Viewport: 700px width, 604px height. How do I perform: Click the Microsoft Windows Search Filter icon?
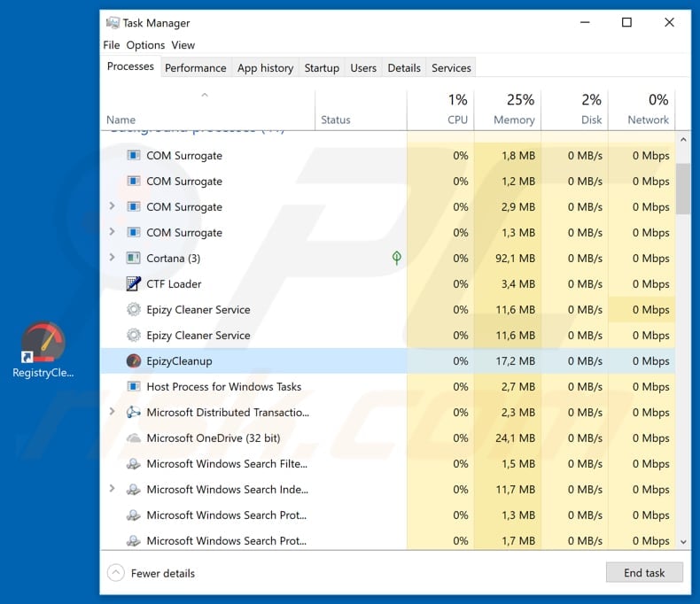pyautogui.click(x=134, y=464)
